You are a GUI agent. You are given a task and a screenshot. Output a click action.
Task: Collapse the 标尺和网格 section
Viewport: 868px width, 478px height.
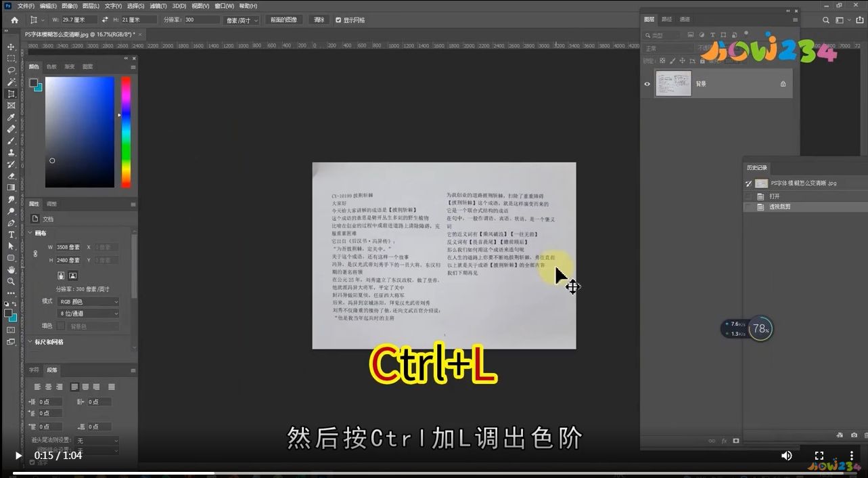[30, 342]
